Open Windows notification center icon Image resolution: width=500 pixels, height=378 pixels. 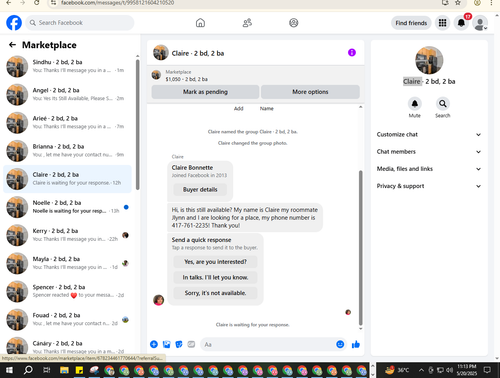click(487, 370)
